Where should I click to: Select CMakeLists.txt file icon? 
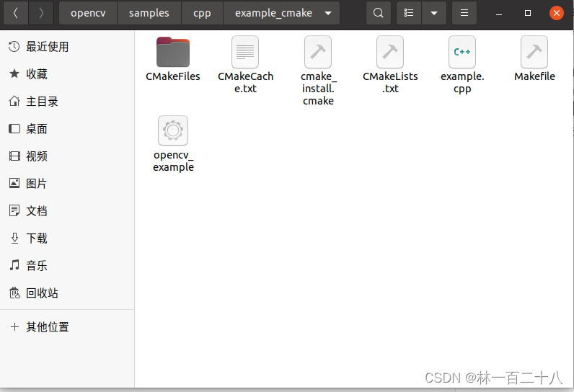(390, 52)
